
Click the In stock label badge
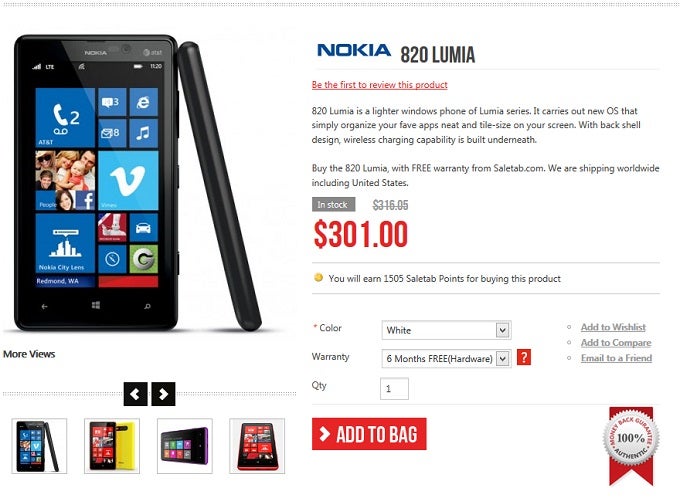(x=333, y=204)
